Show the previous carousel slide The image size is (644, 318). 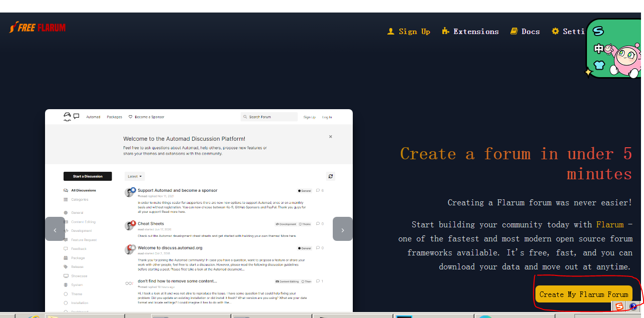(x=55, y=229)
